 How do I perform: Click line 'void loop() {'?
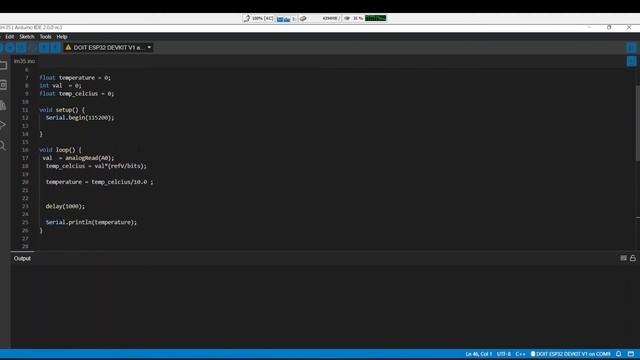click(x=60, y=150)
